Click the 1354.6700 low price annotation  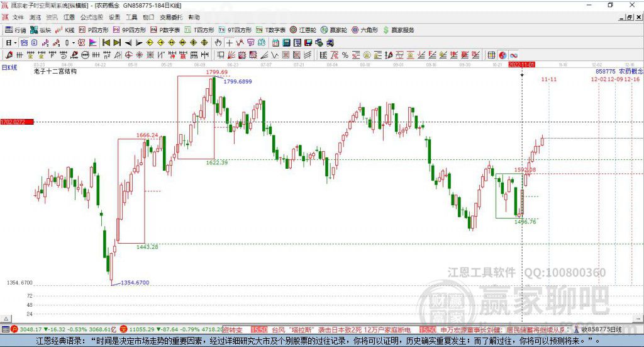coord(135,283)
